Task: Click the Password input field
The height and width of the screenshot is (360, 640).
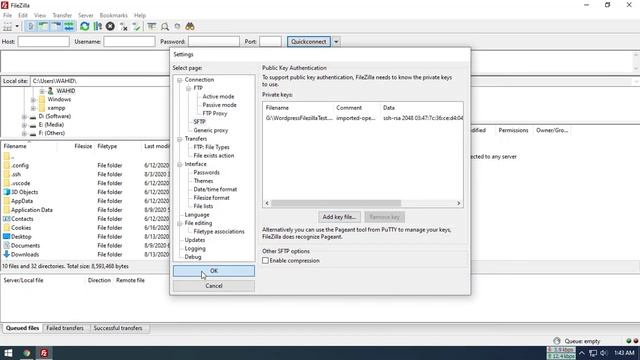Action: point(214,42)
